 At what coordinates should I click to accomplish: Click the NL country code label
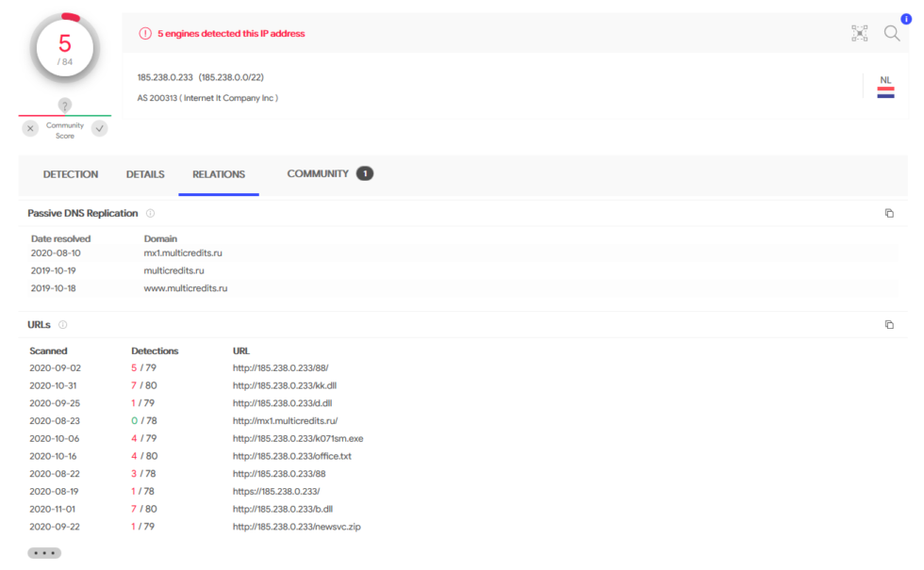[885, 79]
